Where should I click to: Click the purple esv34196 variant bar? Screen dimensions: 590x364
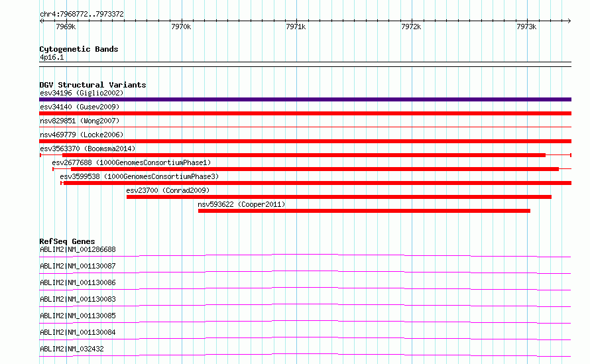tap(305, 99)
